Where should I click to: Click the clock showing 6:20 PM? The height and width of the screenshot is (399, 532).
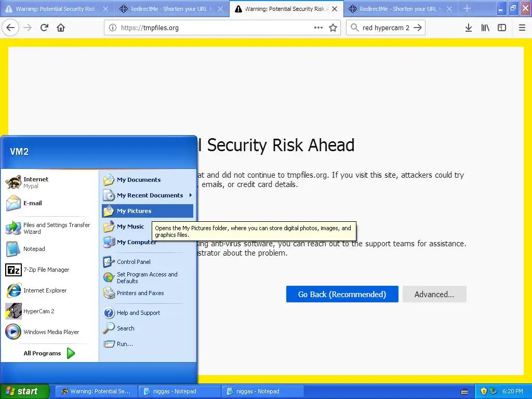tap(513, 391)
